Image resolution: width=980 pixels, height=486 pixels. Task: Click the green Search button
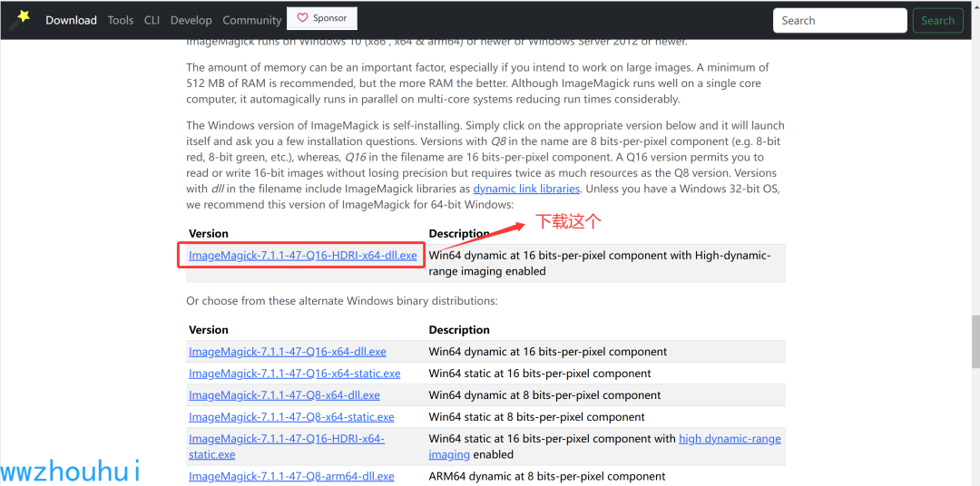click(937, 21)
